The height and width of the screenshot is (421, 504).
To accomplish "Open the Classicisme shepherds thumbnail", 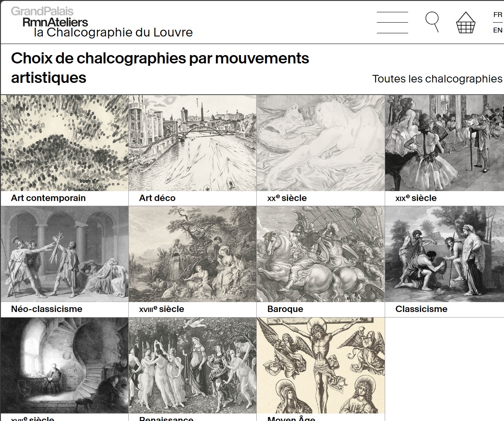I will (x=445, y=254).
